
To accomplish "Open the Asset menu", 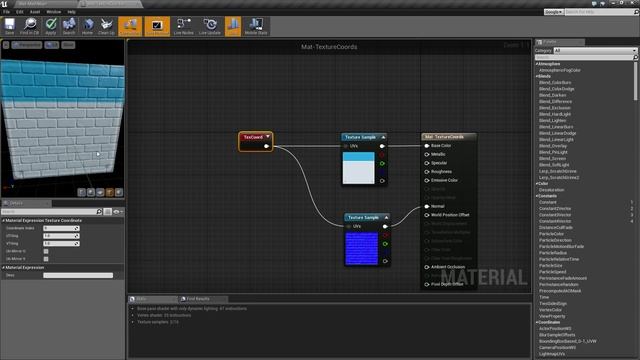I will 35,12.
